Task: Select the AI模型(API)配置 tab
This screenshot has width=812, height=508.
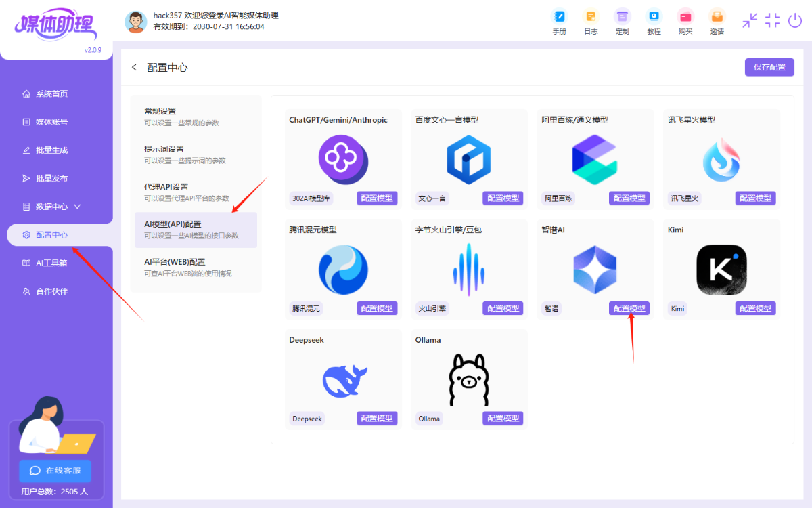Action: tap(196, 230)
